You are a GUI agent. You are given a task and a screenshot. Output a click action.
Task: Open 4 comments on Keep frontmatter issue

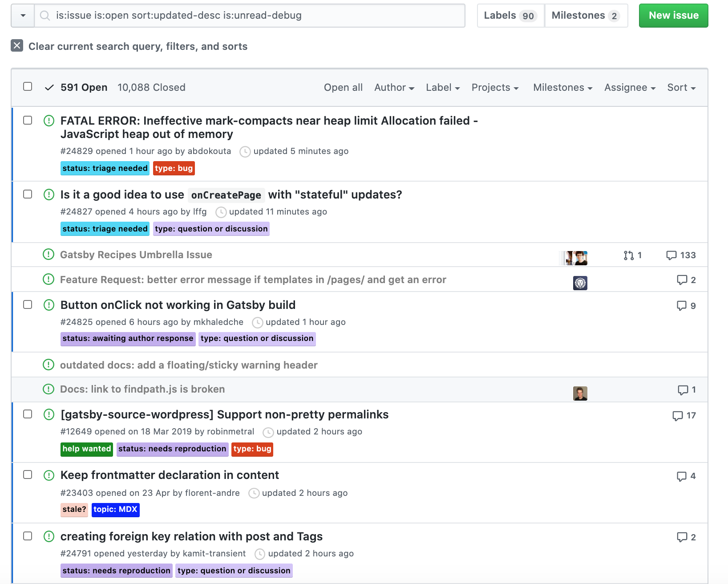pos(686,476)
